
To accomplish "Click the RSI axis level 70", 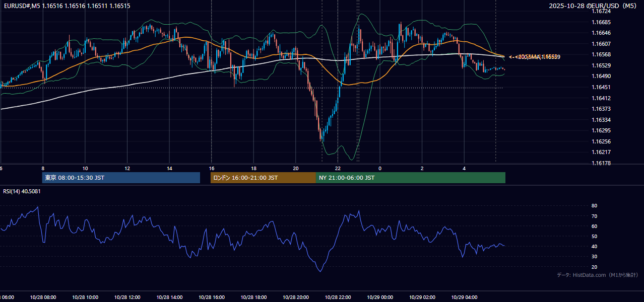I will click(594, 216).
